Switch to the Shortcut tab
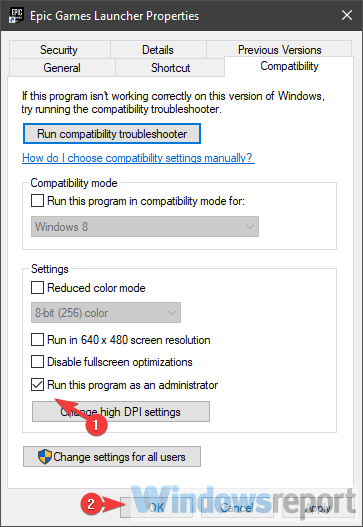Image resolution: width=363 pixels, height=527 pixels. (170, 68)
